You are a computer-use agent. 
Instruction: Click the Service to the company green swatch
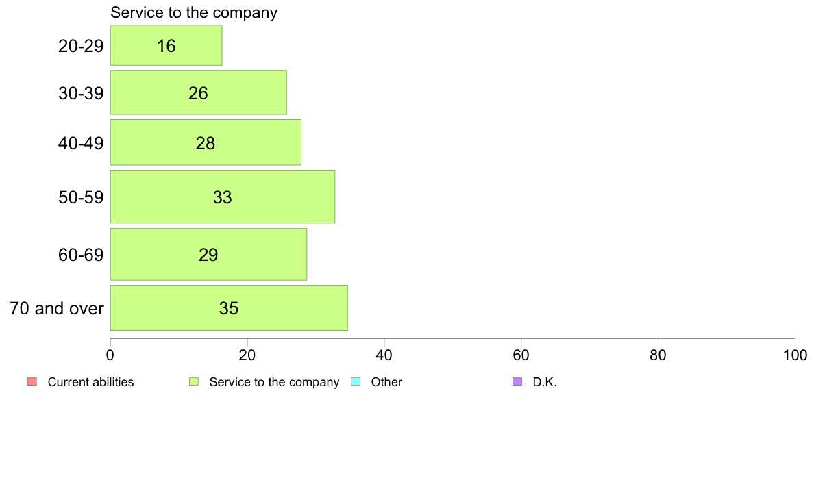[x=194, y=381]
